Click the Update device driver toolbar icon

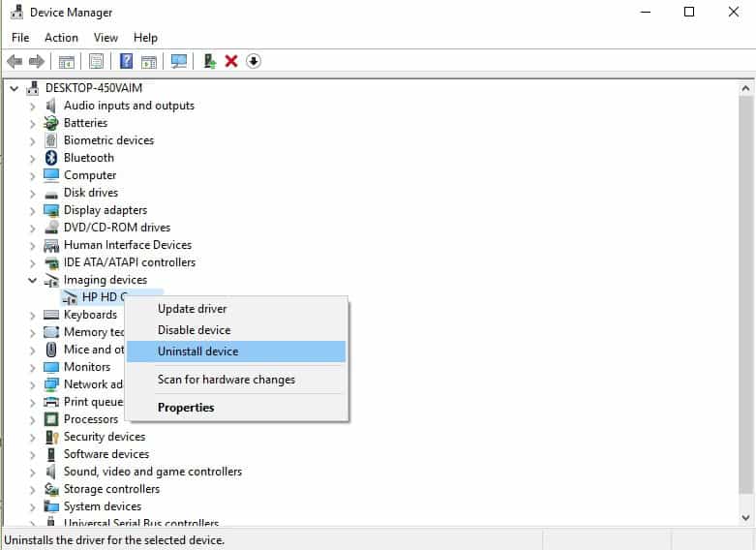tap(209, 61)
